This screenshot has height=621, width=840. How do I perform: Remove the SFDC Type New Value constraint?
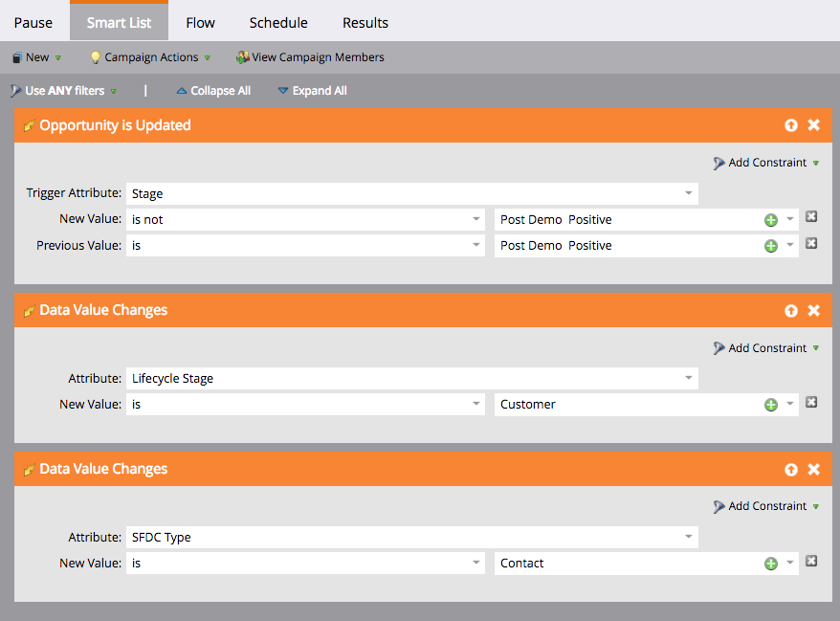[x=811, y=562]
